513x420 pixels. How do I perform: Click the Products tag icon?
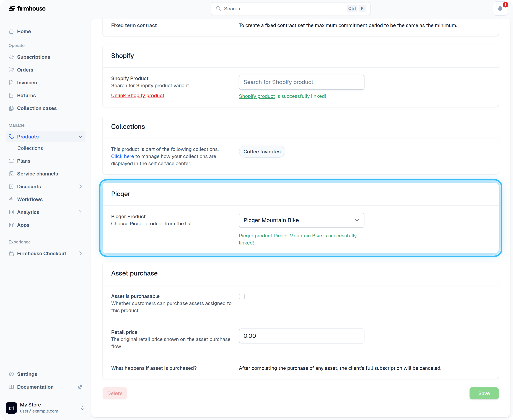tap(11, 137)
